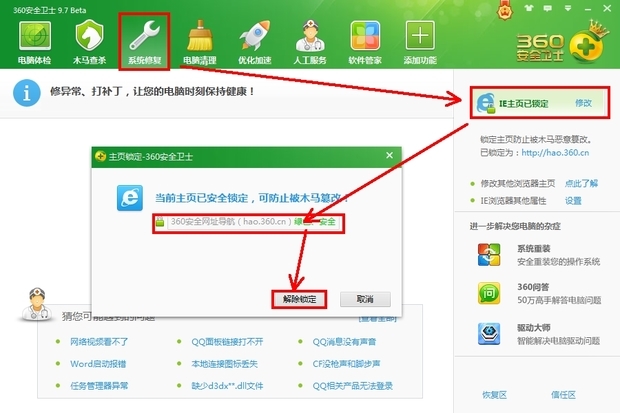
Task: Minimize the 360安全卫士 window
Action: coord(588,8)
